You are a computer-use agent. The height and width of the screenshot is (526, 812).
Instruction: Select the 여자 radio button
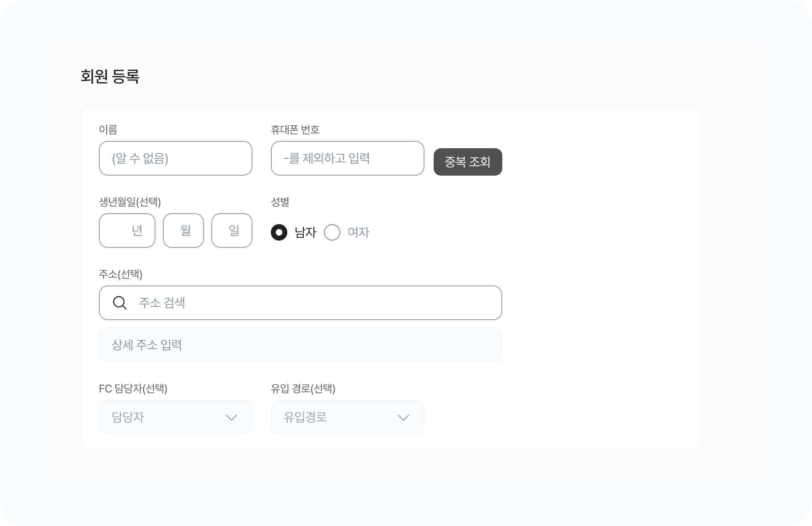pyautogui.click(x=332, y=232)
